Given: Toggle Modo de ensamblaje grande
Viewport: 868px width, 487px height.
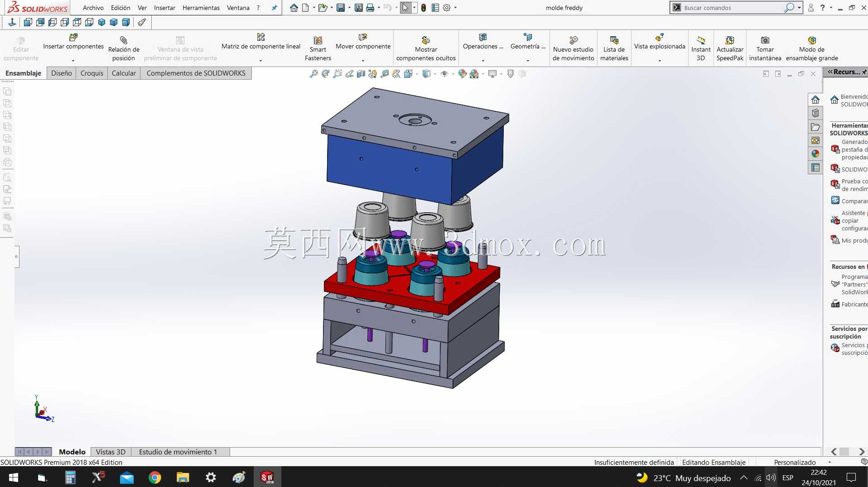Looking at the screenshot, I should tap(812, 48).
